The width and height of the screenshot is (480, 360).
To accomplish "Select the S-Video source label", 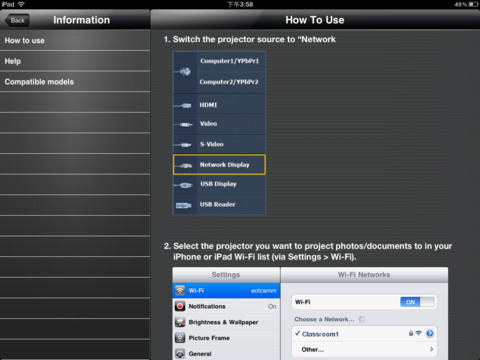I will point(212,144).
